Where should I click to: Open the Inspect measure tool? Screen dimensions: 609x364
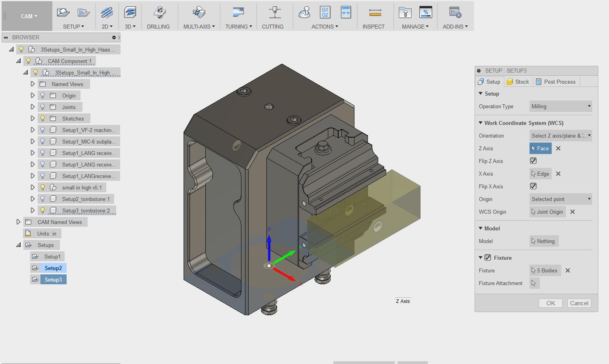(x=375, y=13)
